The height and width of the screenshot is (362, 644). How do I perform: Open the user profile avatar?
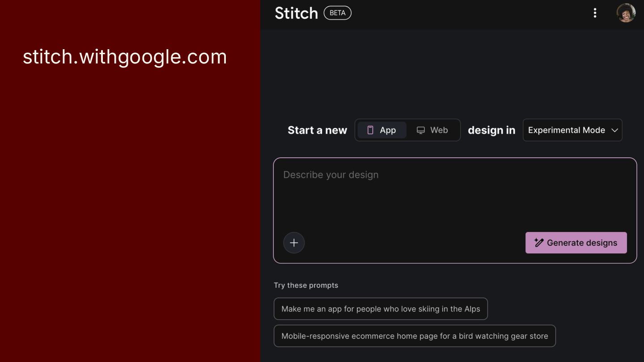coord(626,13)
